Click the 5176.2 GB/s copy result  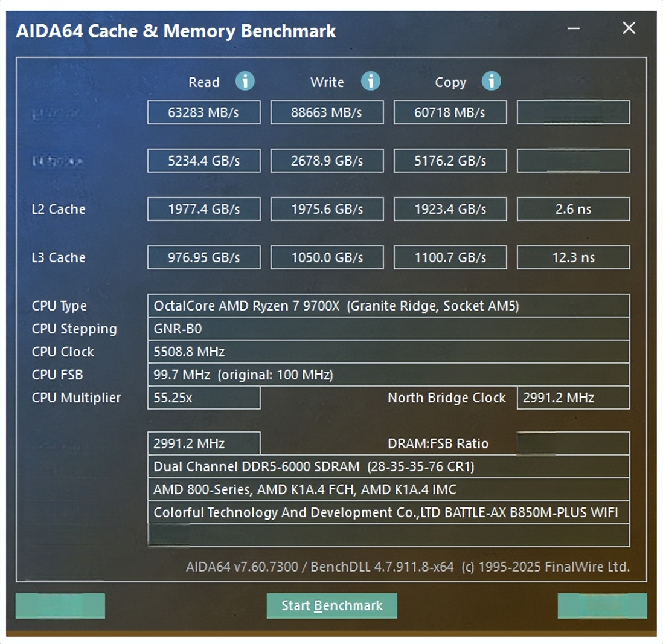pyautogui.click(x=450, y=160)
